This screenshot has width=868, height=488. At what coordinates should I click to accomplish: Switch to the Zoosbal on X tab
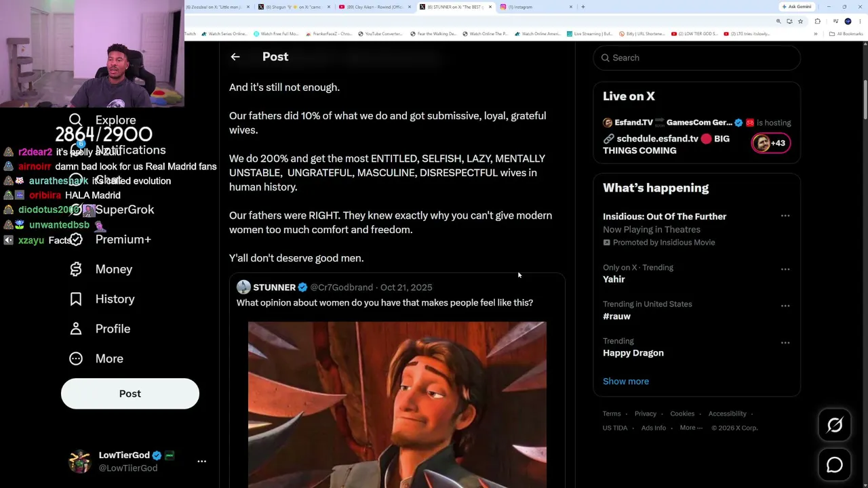coord(216,7)
